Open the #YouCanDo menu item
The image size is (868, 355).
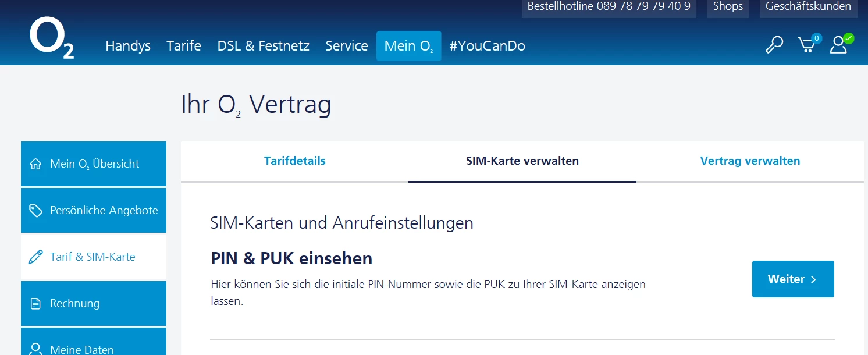click(488, 46)
